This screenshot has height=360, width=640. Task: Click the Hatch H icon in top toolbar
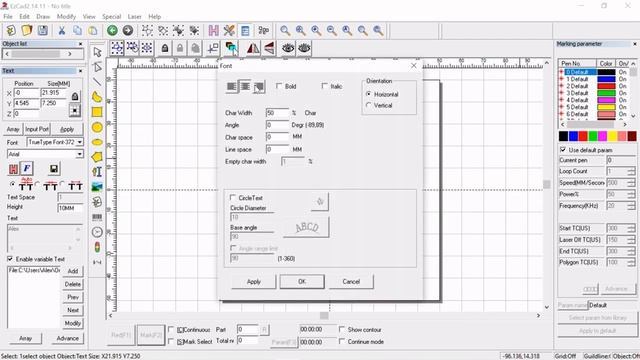(x=213, y=30)
